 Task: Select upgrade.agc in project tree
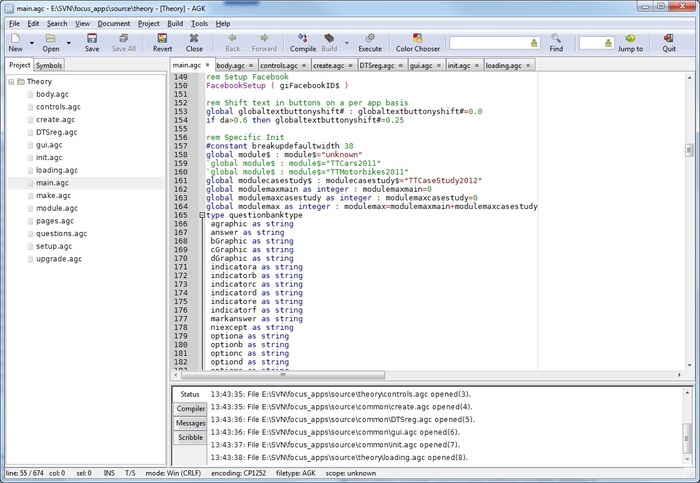pos(59,258)
